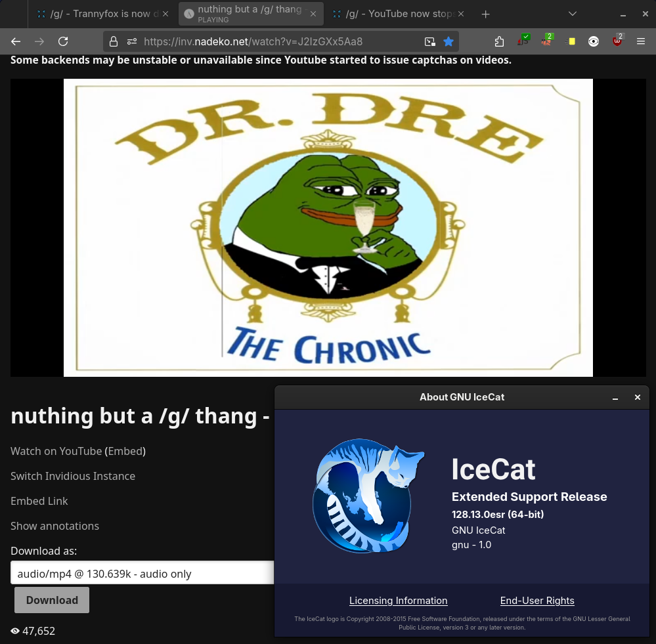Close the '/g/ - Trannyfox' tab
Screen dimensions: 656x644
tap(165, 14)
